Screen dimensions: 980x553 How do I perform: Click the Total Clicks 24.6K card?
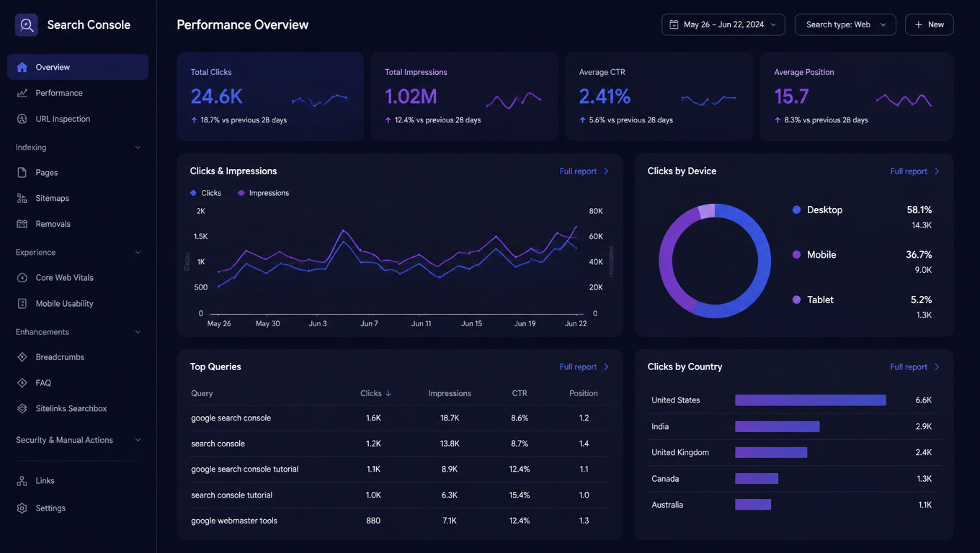270,96
